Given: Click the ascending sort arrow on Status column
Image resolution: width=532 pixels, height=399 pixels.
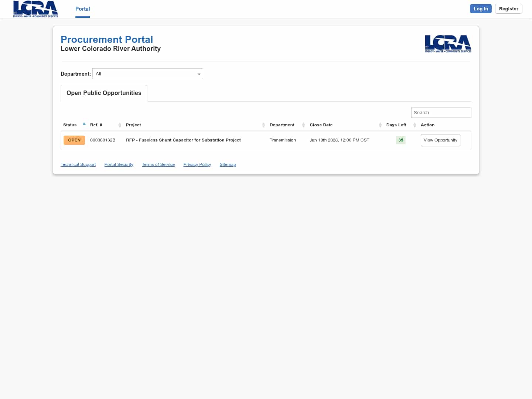Looking at the screenshot, I should click(84, 123).
